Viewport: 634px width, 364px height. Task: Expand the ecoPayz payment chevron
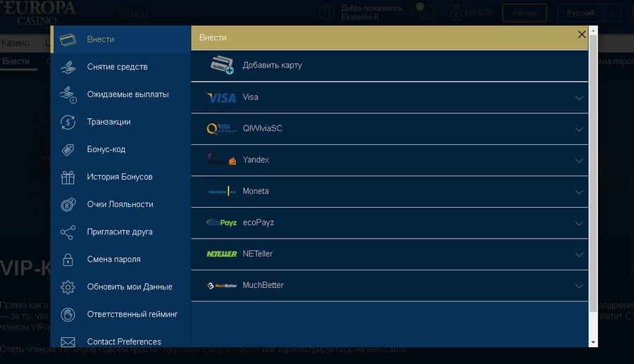pyautogui.click(x=579, y=223)
